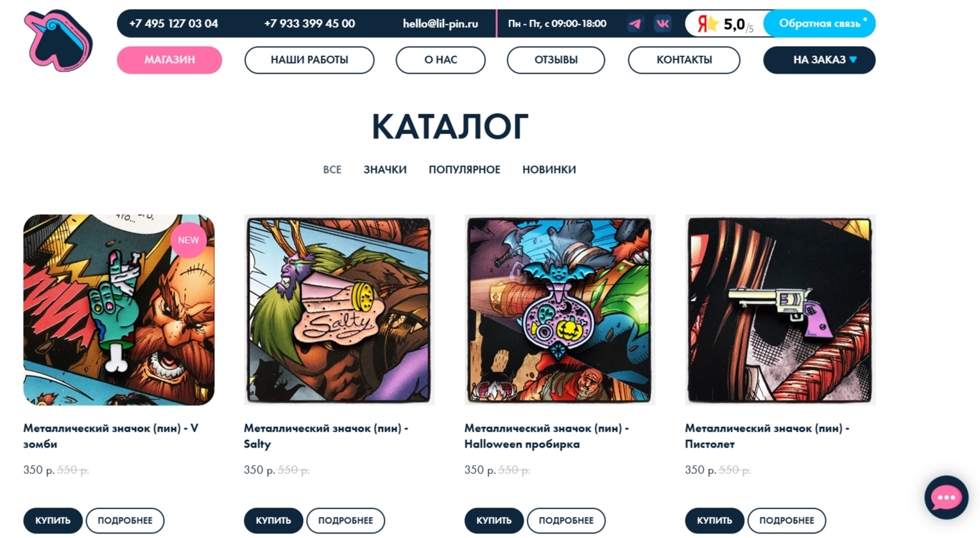The height and width of the screenshot is (538, 980).
Task: Click the Yandex 5,0 rating badge
Action: (725, 24)
